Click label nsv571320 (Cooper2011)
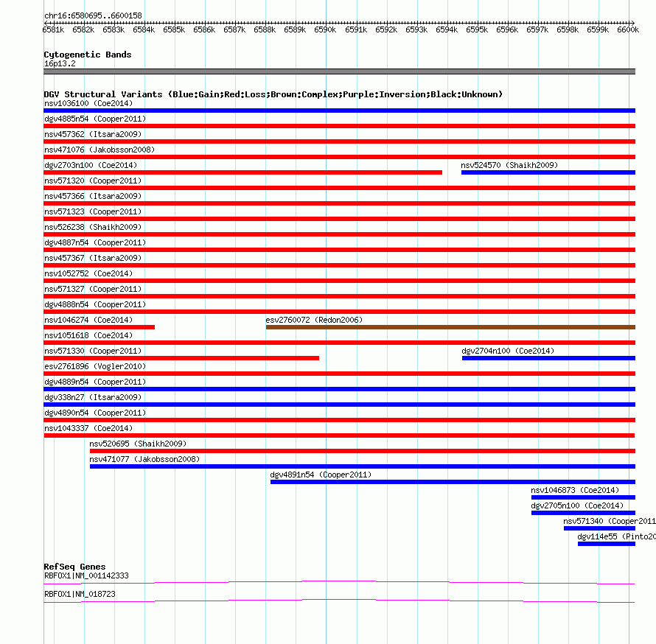The width and height of the screenshot is (656, 644). (x=93, y=181)
